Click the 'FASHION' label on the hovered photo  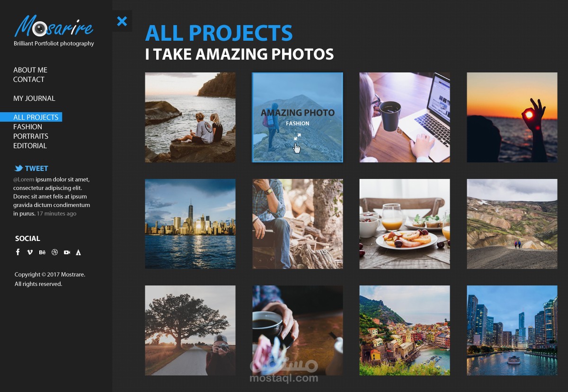point(298,124)
